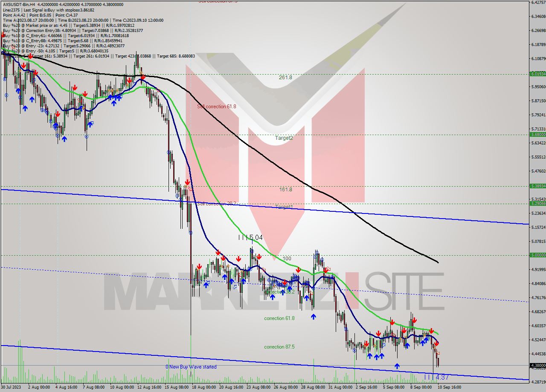Click the green 5.29066 price tag
This screenshot has height=392, width=546.
coord(538,203)
